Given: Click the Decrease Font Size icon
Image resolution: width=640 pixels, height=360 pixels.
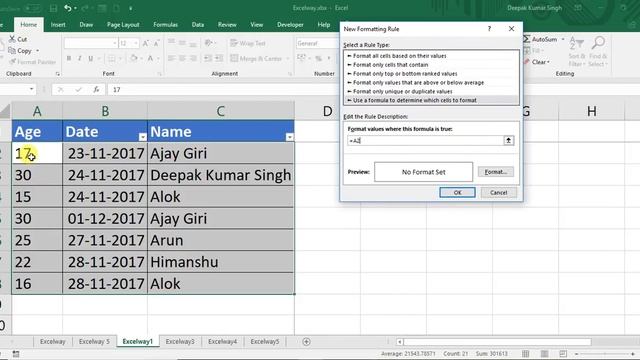Looking at the screenshot, I should coord(157,43).
